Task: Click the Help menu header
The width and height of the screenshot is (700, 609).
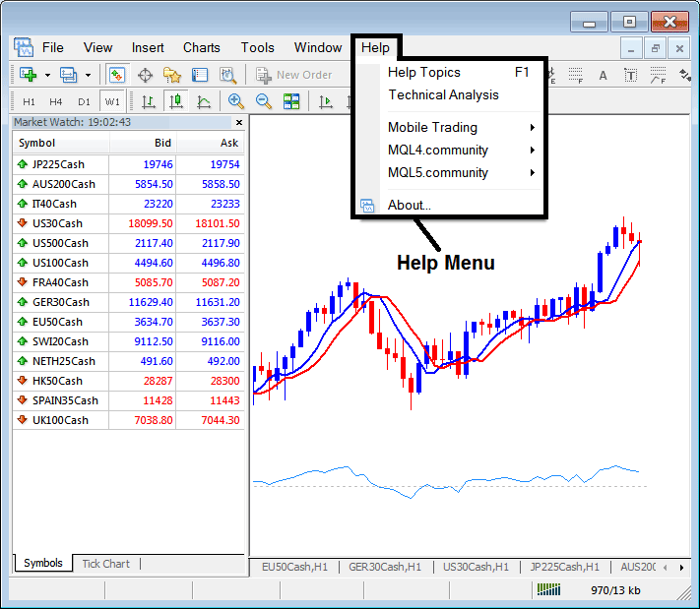Action: point(375,48)
